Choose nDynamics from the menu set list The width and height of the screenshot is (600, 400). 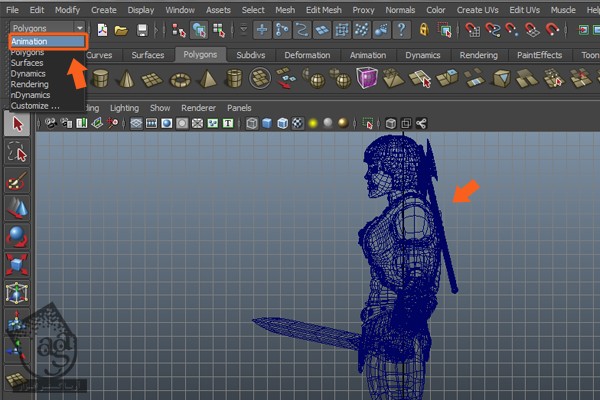click(30, 95)
